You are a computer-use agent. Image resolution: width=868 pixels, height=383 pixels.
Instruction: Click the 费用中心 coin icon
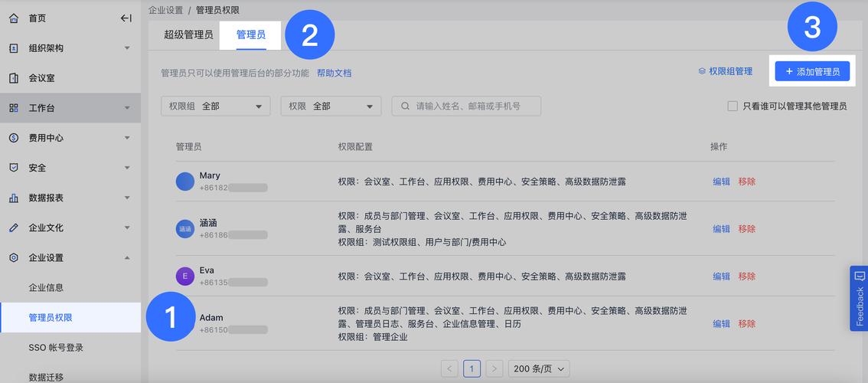[x=14, y=138]
